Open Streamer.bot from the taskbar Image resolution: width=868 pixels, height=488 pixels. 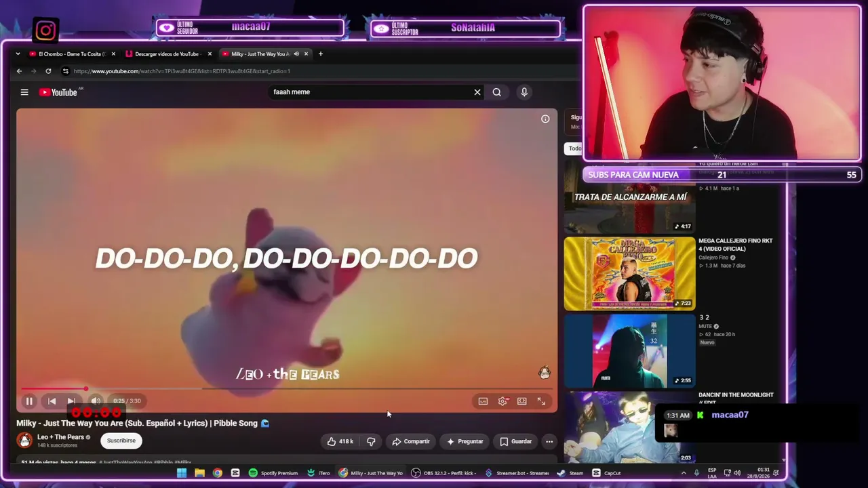click(517, 473)
